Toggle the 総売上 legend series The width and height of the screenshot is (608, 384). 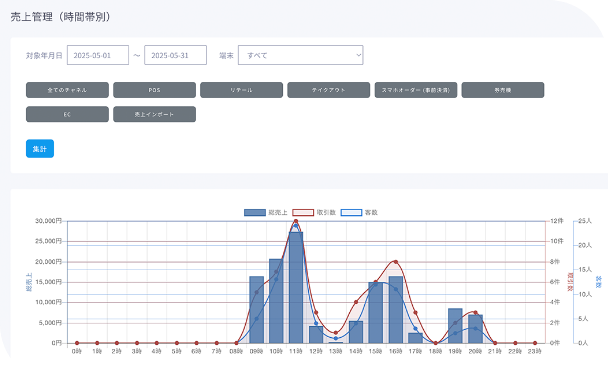(x=266, y=213)
